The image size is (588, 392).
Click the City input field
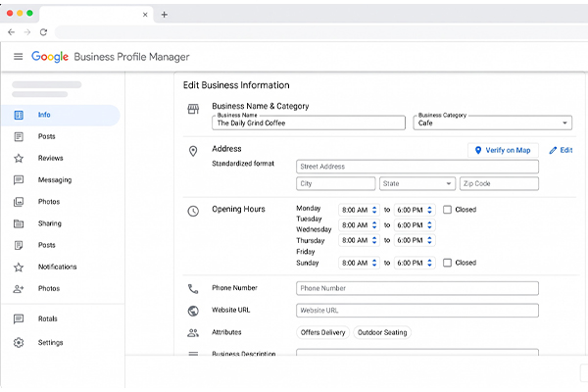point(335,184)
